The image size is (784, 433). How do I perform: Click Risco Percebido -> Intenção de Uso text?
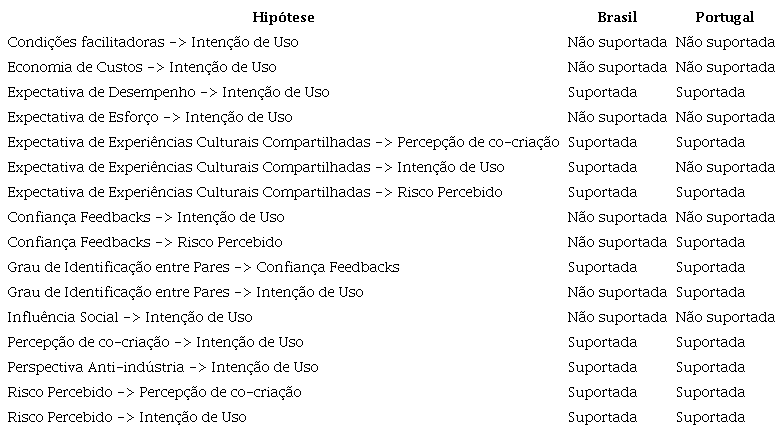pos(127,417)
